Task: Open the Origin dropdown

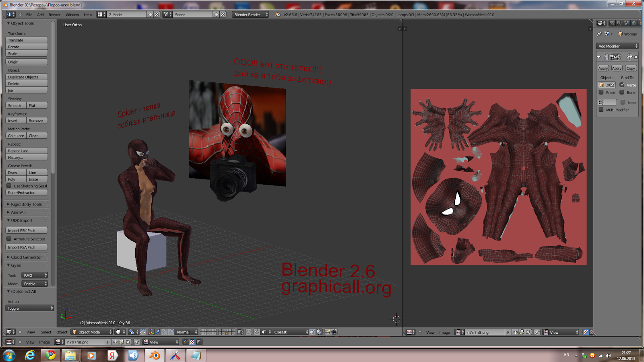Action: (x=27, y=62)
